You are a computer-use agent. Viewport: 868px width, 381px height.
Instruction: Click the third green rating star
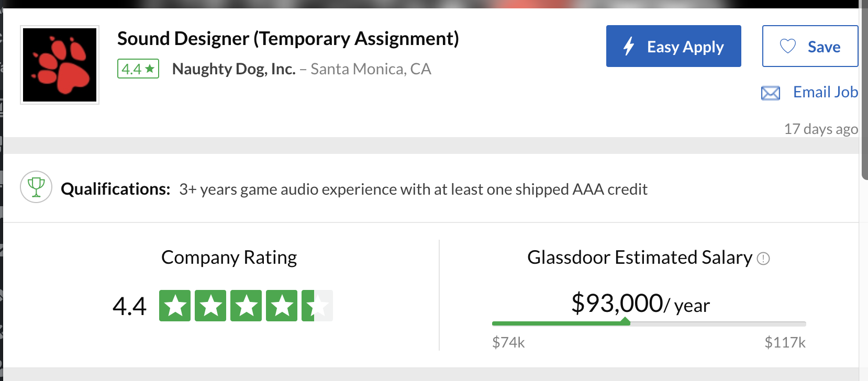tap(246, 306)
